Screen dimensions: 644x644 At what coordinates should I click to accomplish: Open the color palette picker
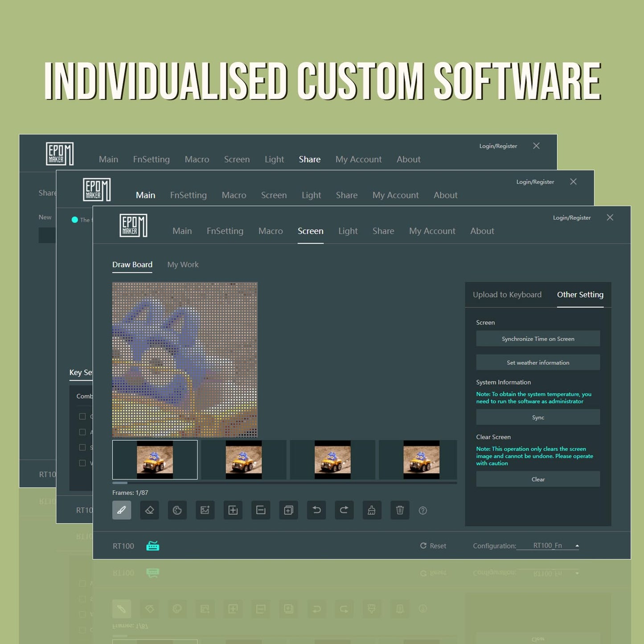pyautogui.click(x=177, y=510)
